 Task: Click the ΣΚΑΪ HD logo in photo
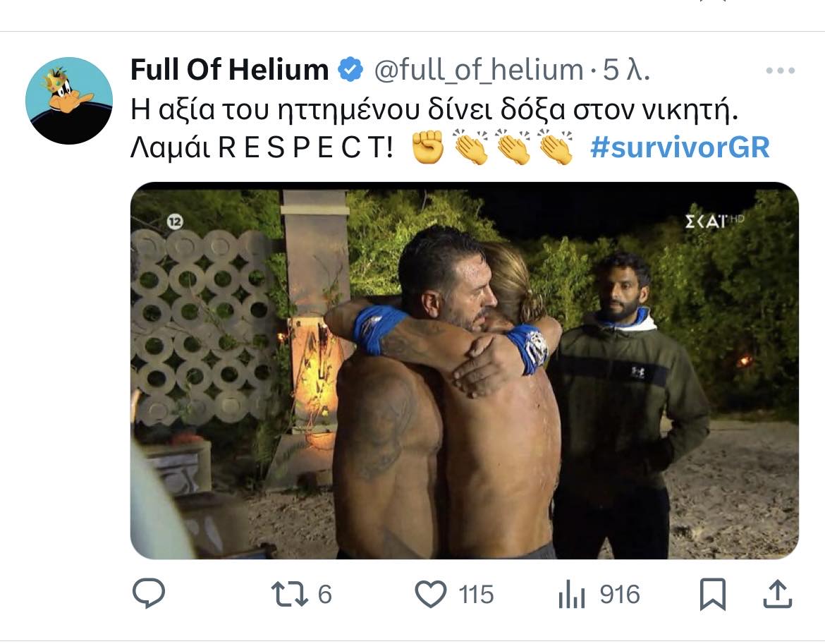714,221
